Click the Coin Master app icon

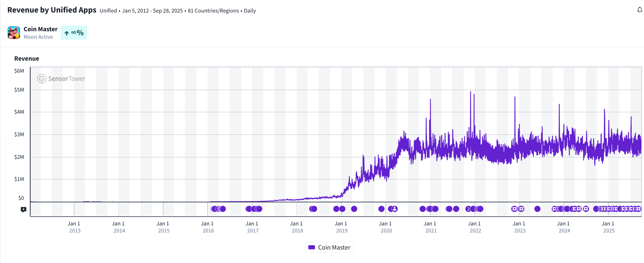coord(13,33)
